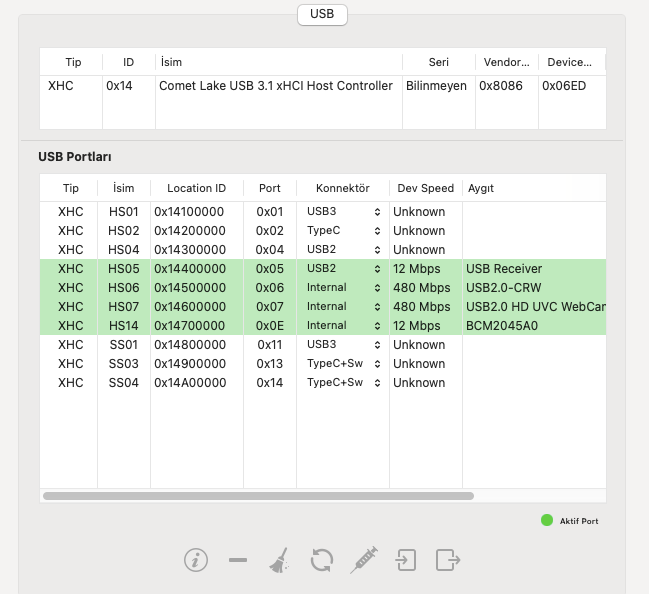Click port value 0x11
Image resolution: width=649 pixels, height=594 pixels.
tap(270, 345)
